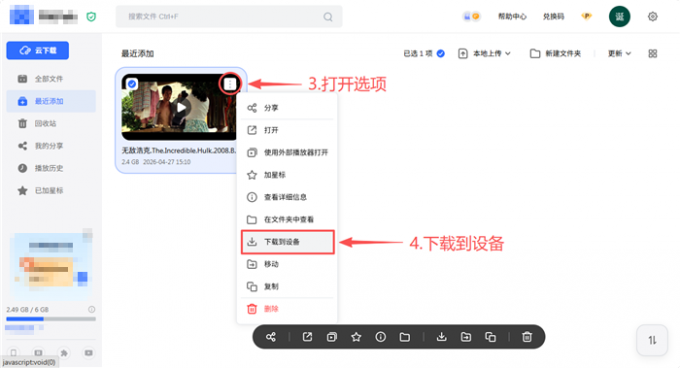
Task: Click the transfer list arrows button
Action: [x=652, y=340]
